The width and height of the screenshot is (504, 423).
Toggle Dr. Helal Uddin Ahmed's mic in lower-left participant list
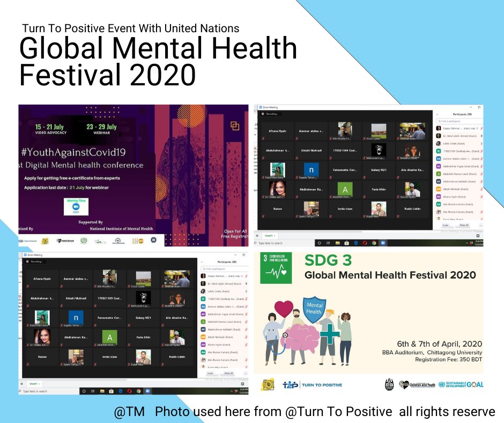246,283
